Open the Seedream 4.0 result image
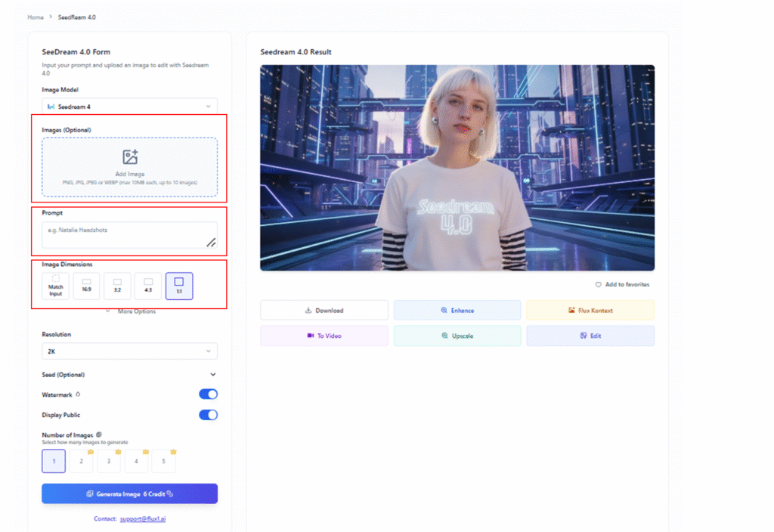 [457, 168]
